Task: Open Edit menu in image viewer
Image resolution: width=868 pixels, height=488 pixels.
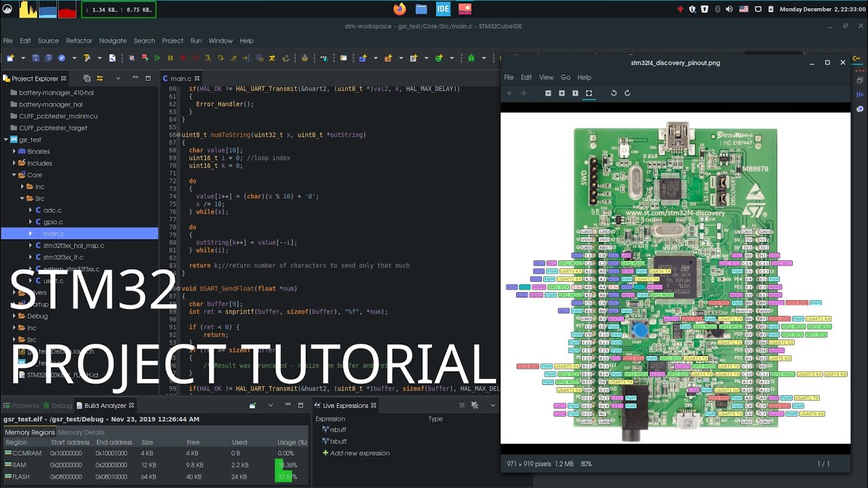Action: coord(526,77)
